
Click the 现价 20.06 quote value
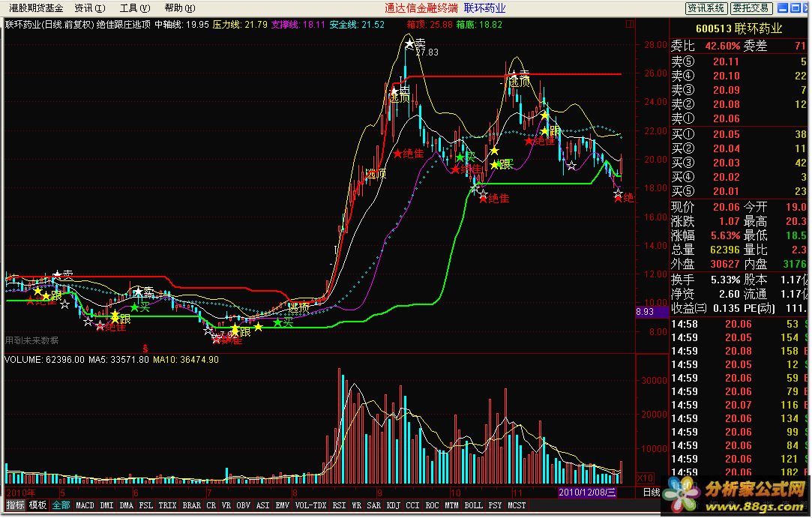[726, 207]
